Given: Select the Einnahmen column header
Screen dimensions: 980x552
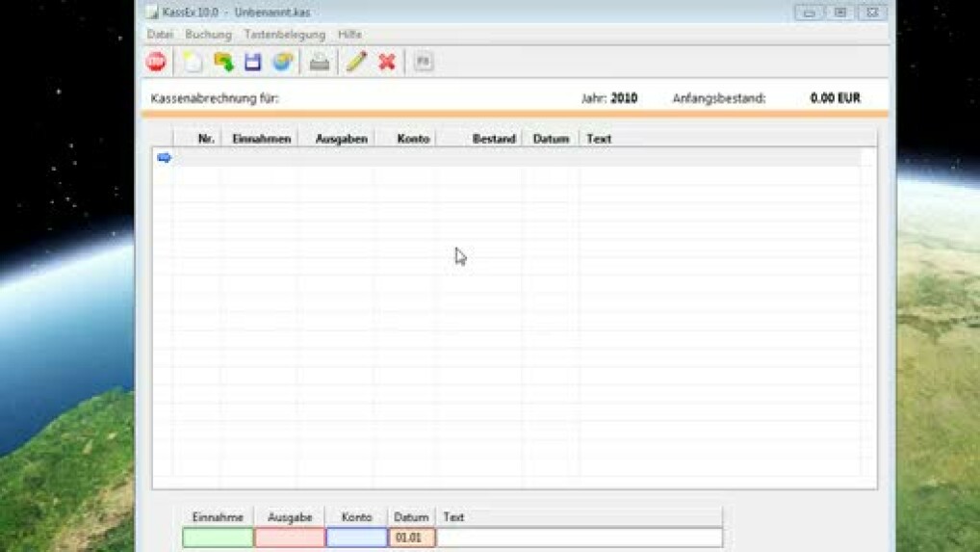Looking at the screenshot, I should [261, 139].
